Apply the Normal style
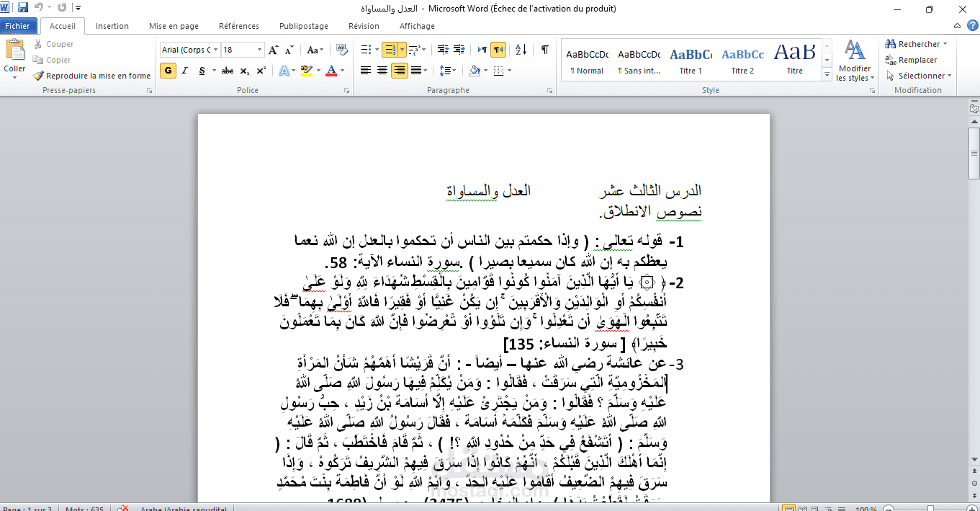The width and height of the screenshot is (980, 511). click(x=587, y=60)
